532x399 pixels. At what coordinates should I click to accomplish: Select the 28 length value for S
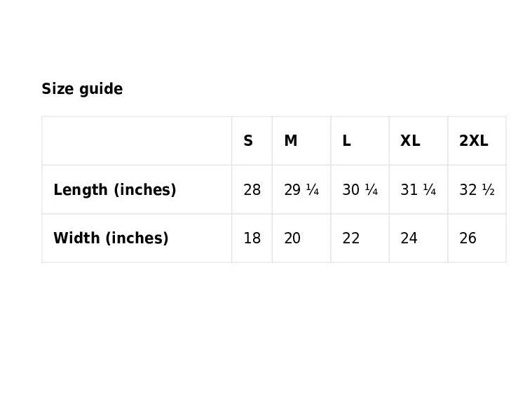tap(252, 189)
